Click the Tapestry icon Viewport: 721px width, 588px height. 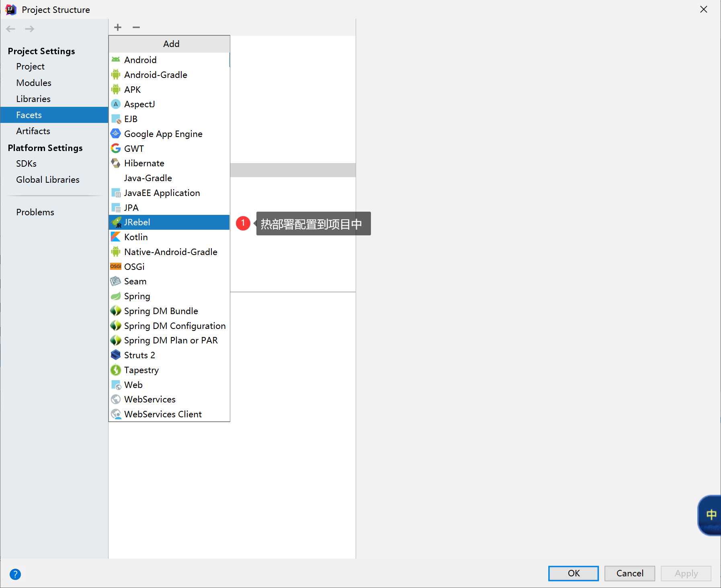coord(116,370)
